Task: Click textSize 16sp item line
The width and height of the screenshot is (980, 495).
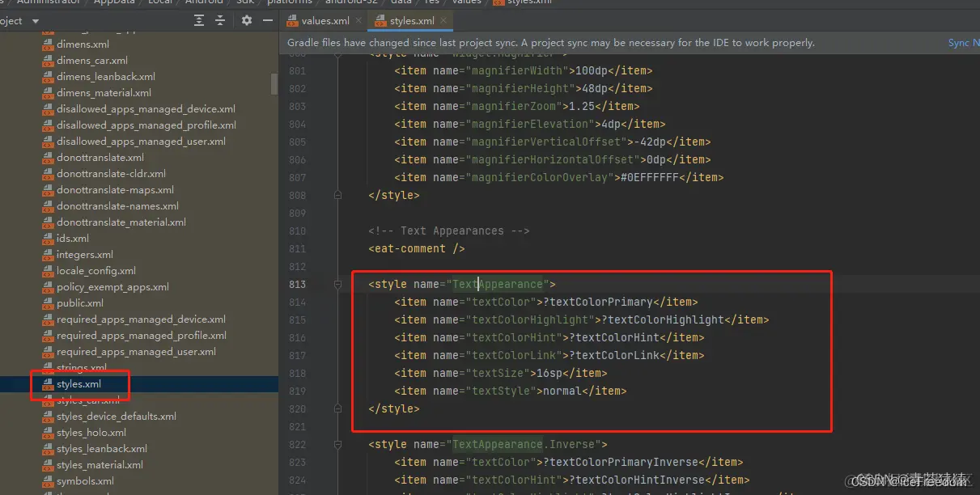Action: pyautogui.click(x=500, y=373)
